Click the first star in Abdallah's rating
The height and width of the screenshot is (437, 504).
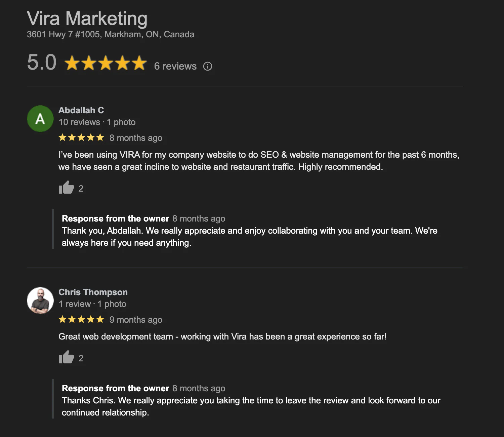click(62, 137)
